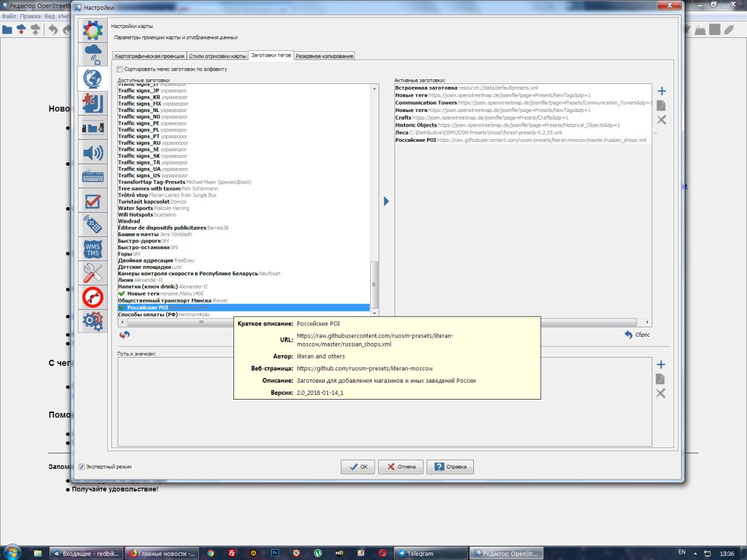747x560 pixels.
Task: Click the 'Путь к значкам' list area
Action: (385, 402)
